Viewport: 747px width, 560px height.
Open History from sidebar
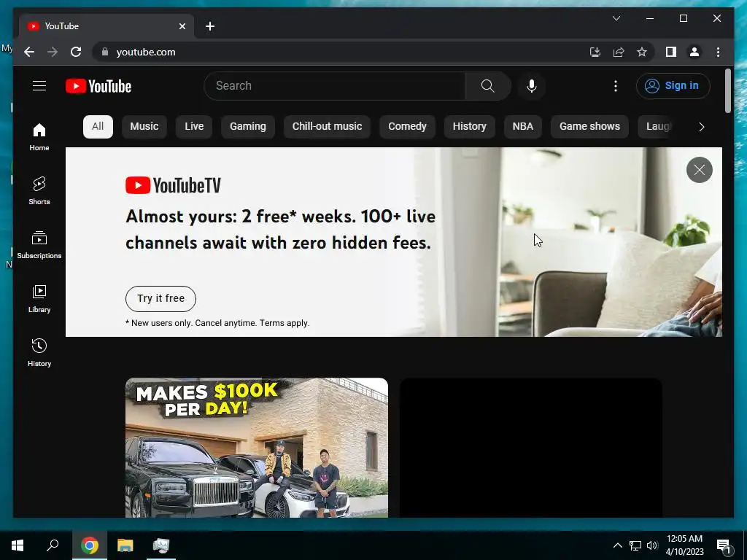coord(39,352)
